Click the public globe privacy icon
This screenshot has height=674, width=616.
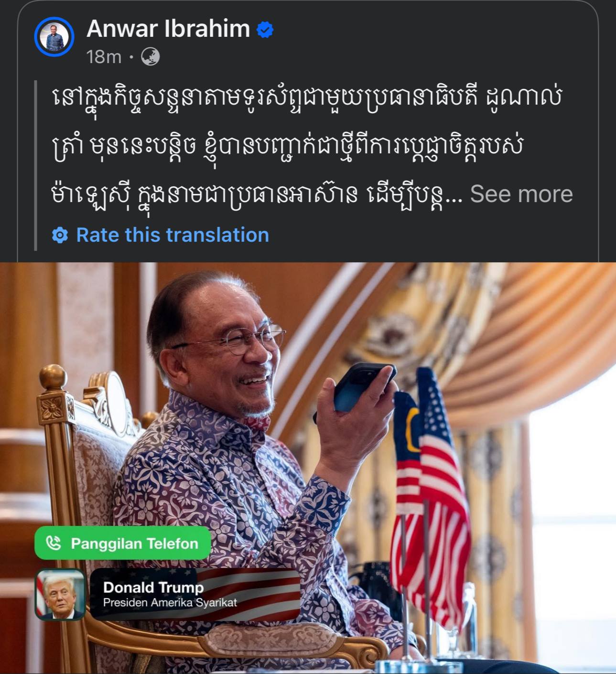[151, 57]
